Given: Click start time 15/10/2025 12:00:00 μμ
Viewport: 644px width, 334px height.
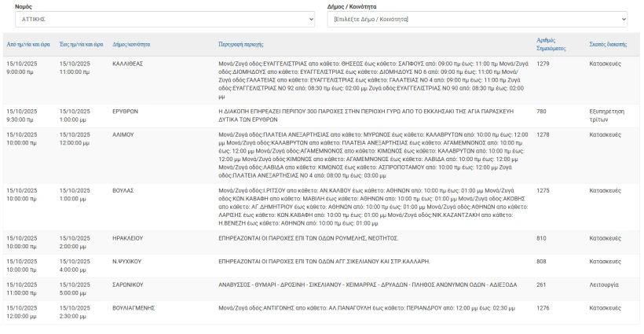Looking at the screenshot, I should point(22,312).
